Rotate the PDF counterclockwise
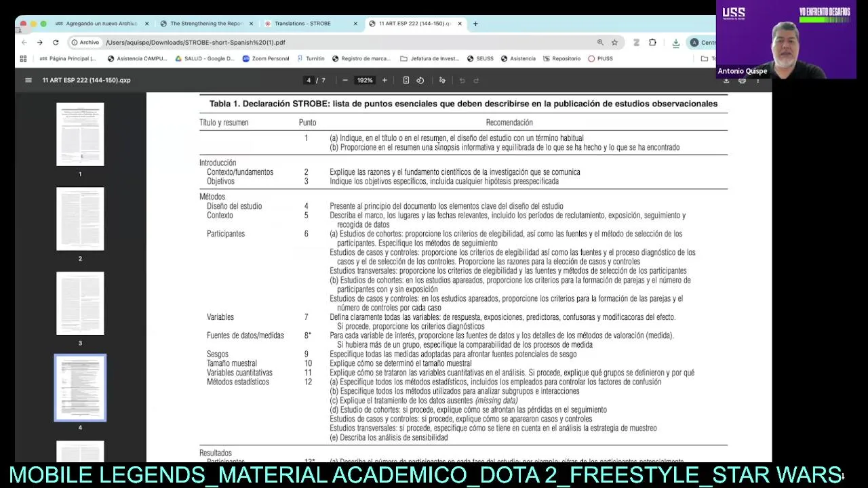Viewport: 868px width, 488px height. [420, 80]
